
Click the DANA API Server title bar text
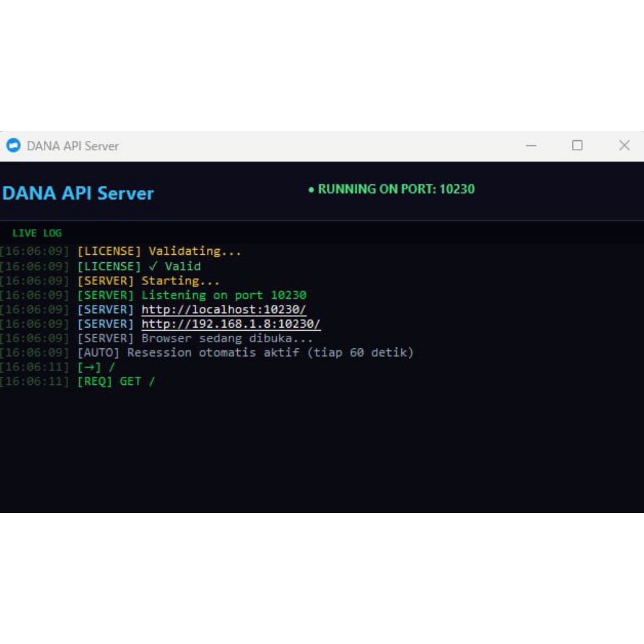coord(73,146)
